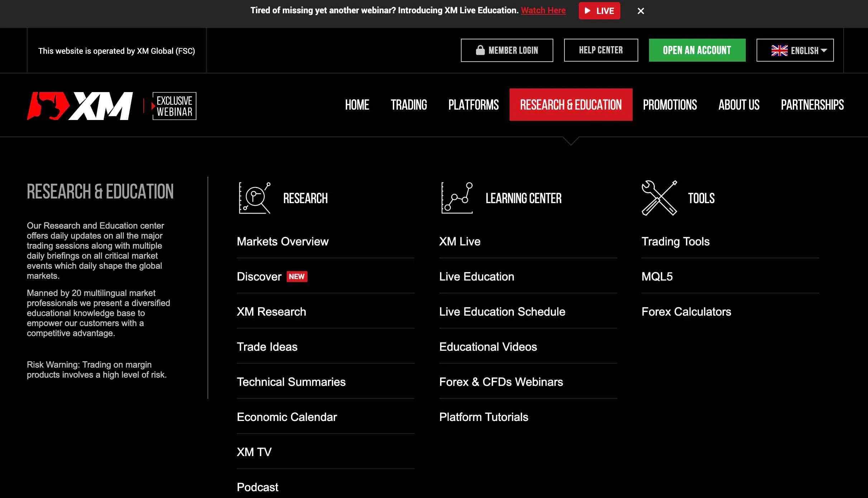Open Trade Ideas link

[267, 347]
